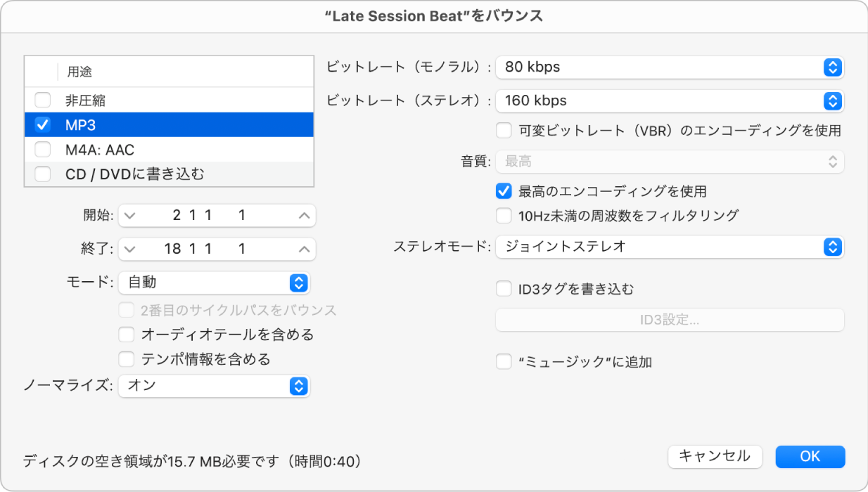Check the CD / DVDに書き込む destination
Image resolution: width=868 pixels, height=492 pixels.
coord(42,174)
